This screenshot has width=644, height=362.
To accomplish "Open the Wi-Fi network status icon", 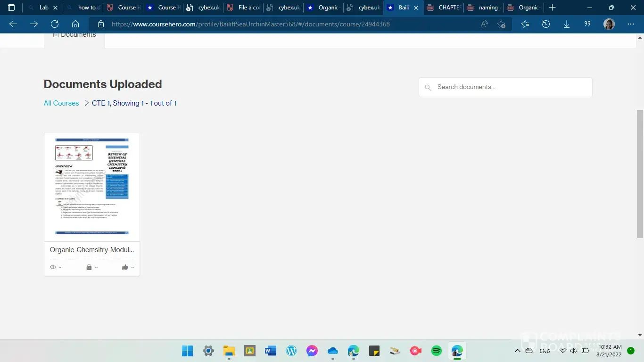I will (563, 351).
